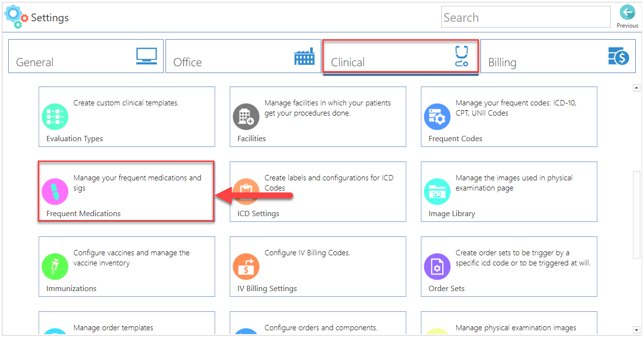Viewport: 644px width, 337px height.
Task: Open the Facilities building icon
Action: (x=246, y=117)
